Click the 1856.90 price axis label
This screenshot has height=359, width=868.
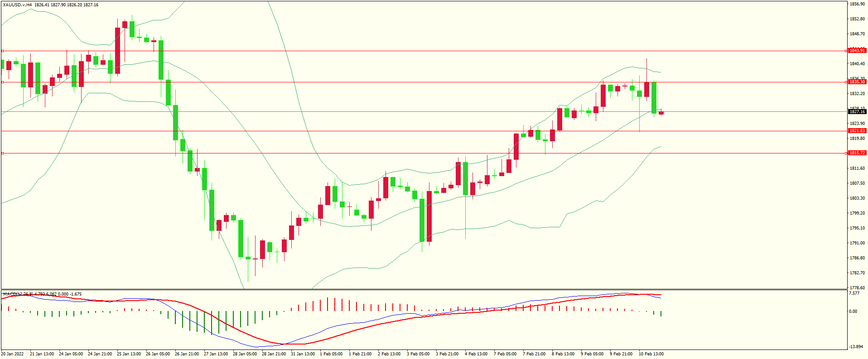[857, 4]
